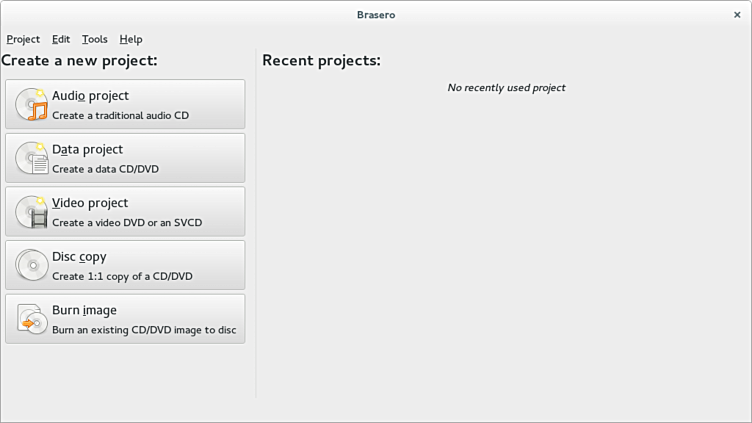Viewport: 752px width, 423px height.
Task: Click the data disc document icon
Action: pos(31,158)
